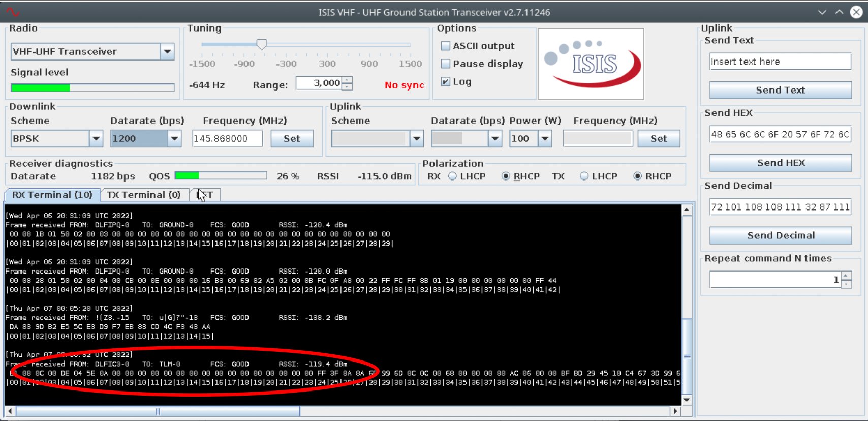Click the tuning frequency slider handle
The image size is (868, 421).
(262, 44)
